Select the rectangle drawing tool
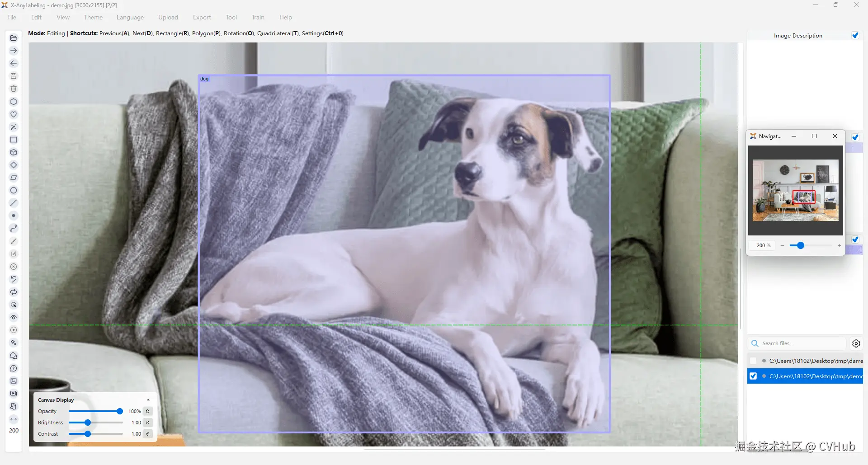This screenshot has height=465, width=868. pos(14,140)
